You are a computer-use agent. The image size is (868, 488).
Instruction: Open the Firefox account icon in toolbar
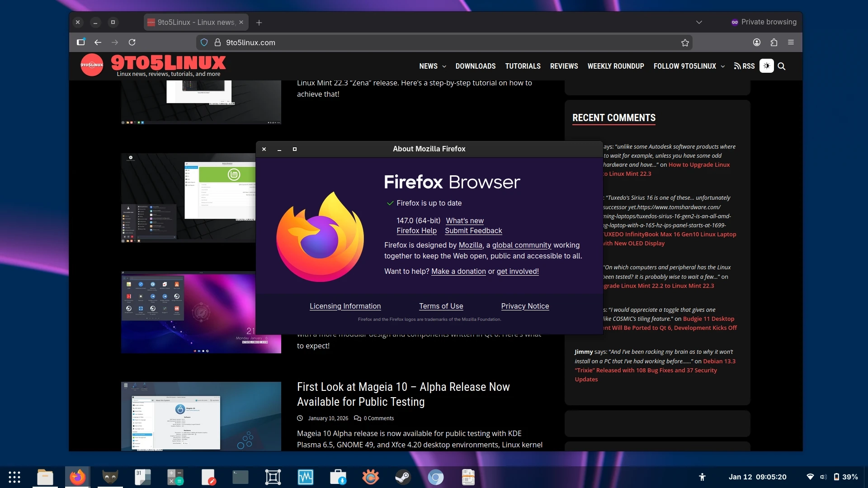(756, 42)
